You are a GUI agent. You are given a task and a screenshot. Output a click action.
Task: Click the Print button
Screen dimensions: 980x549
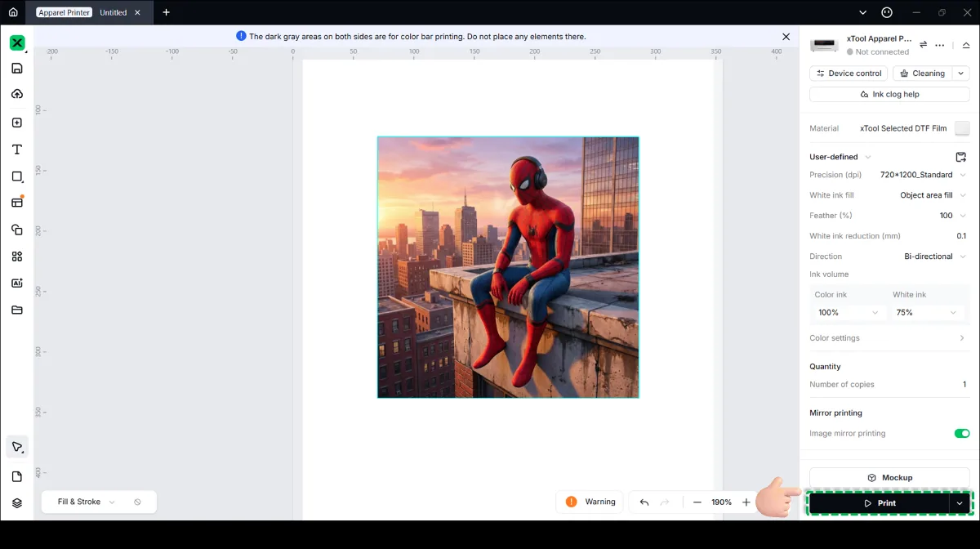[x=880, y=503]
